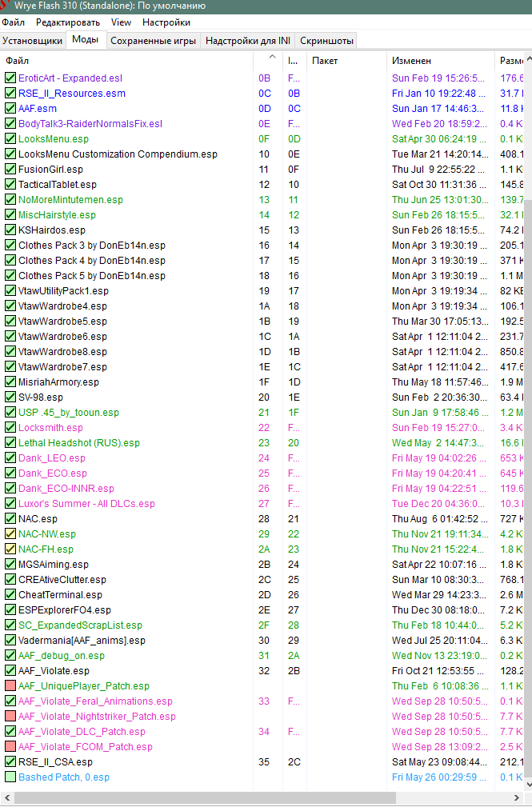
Task: Sort list by Файл column header
Action: click(x=17, y=61)
